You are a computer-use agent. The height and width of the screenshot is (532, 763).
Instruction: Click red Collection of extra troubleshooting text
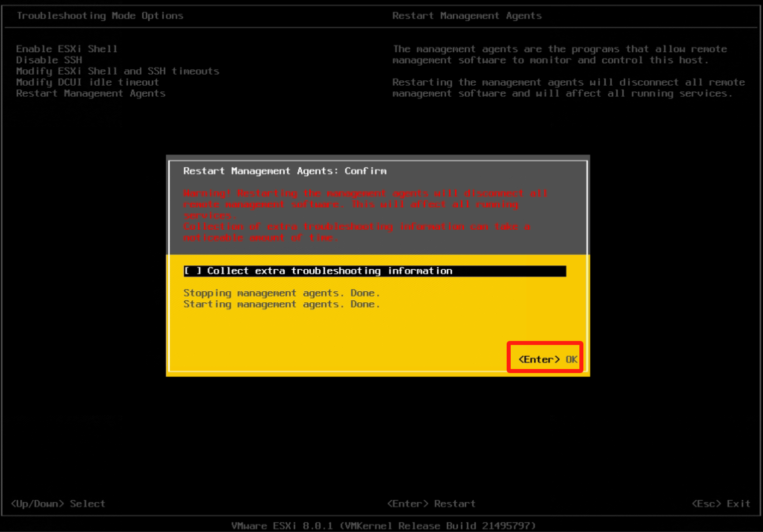click(x=356, y=232)
